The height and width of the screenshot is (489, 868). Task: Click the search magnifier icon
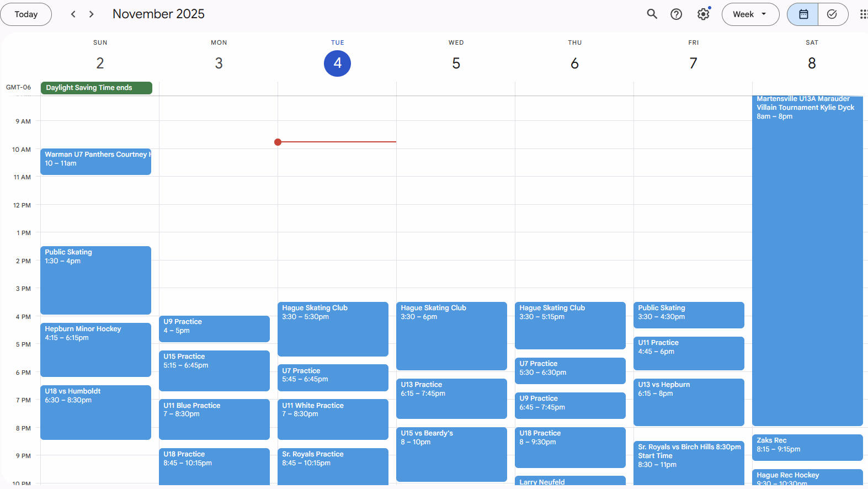(652, 14)
